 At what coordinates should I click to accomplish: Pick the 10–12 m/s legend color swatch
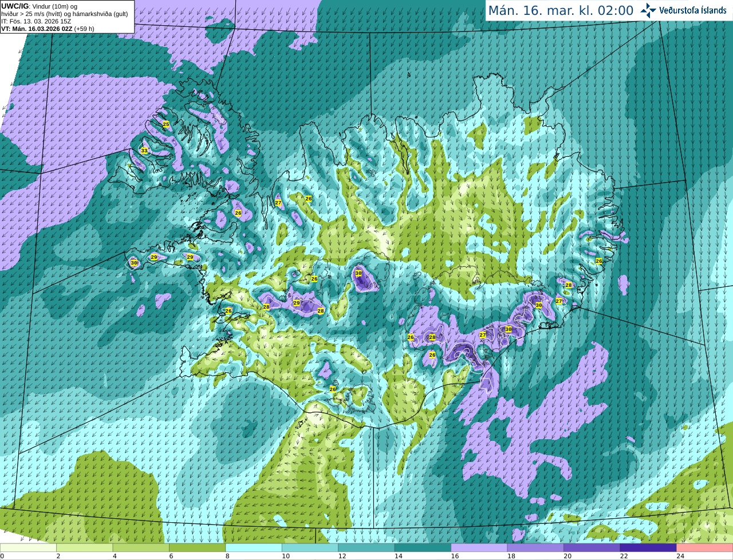310,548
